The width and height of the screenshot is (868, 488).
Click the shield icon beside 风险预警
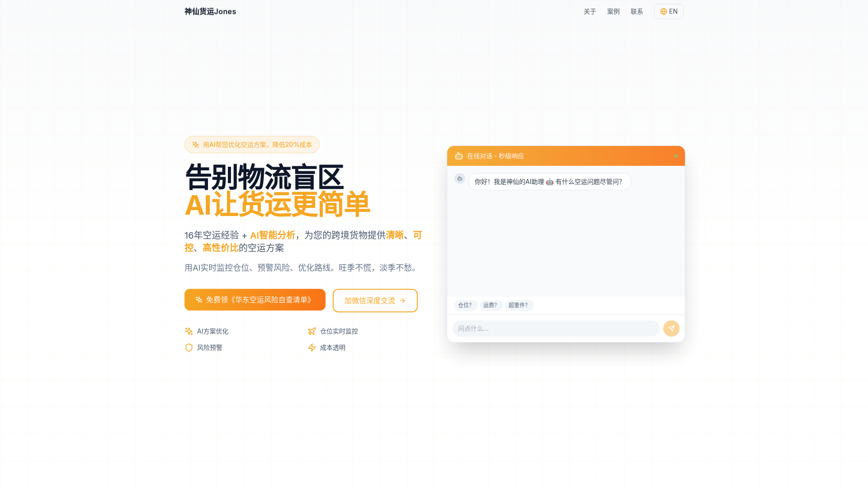coord(189,347)
